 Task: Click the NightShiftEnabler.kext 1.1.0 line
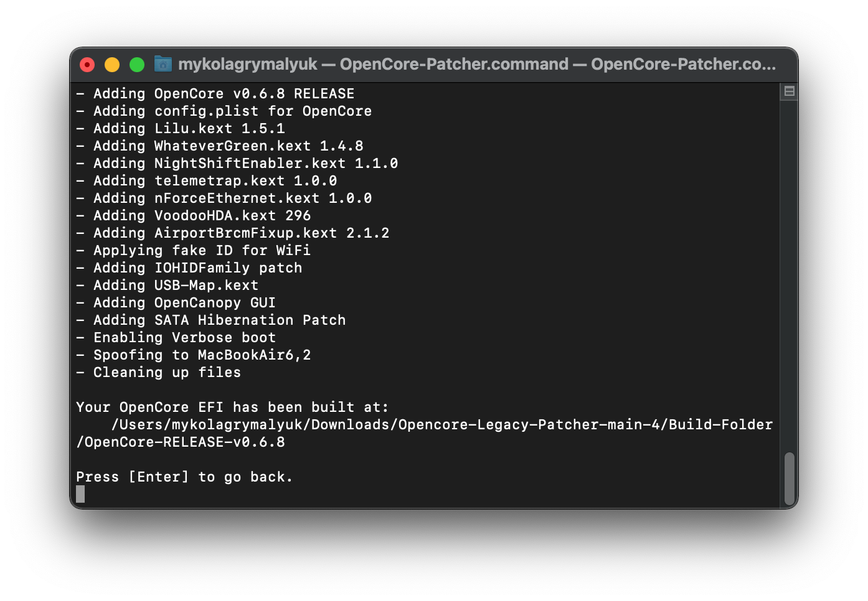point(276,164)
